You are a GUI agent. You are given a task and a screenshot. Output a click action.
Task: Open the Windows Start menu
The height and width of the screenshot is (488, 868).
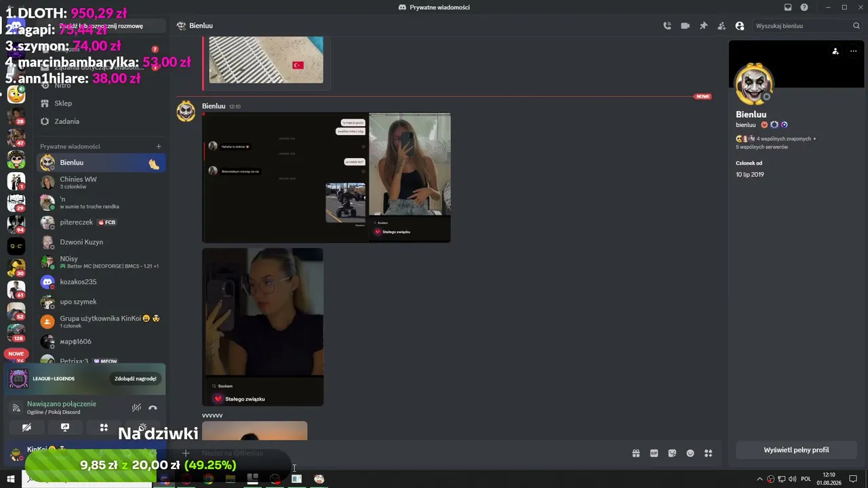[x=11, y=479]
